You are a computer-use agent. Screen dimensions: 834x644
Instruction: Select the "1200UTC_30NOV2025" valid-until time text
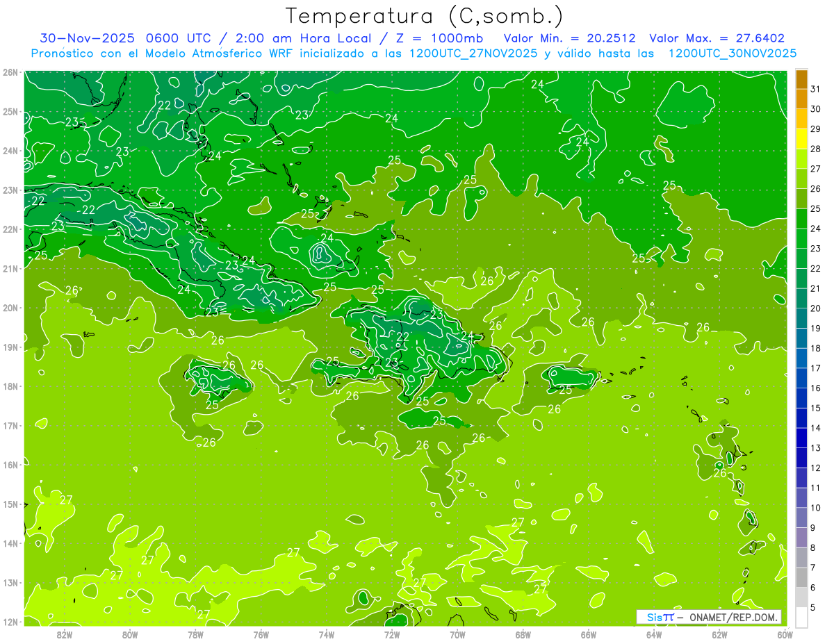coord(733,53)
